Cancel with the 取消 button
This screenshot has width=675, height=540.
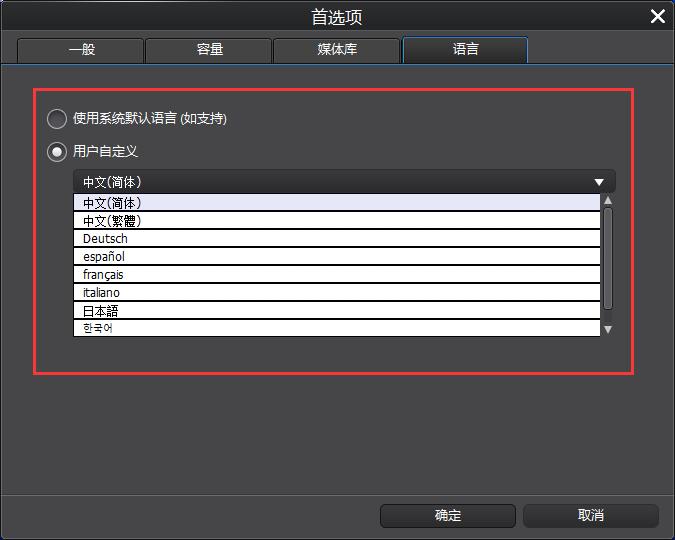[591, 515]
